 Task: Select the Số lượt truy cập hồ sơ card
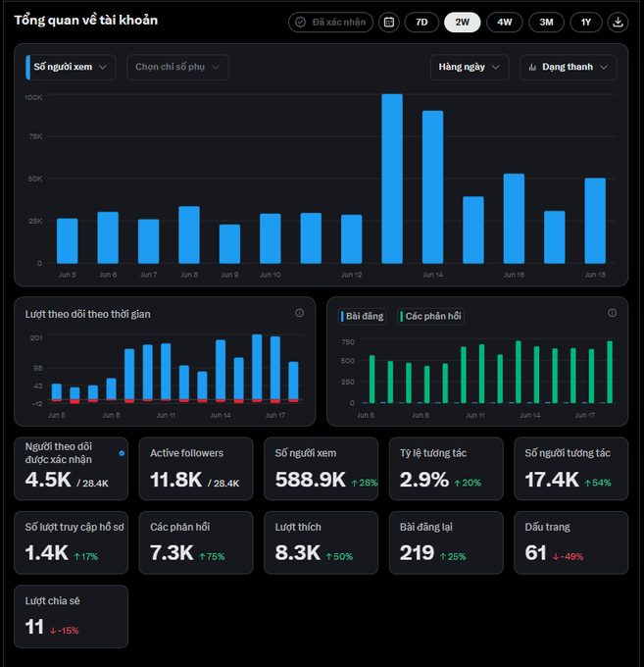point(71,542)
